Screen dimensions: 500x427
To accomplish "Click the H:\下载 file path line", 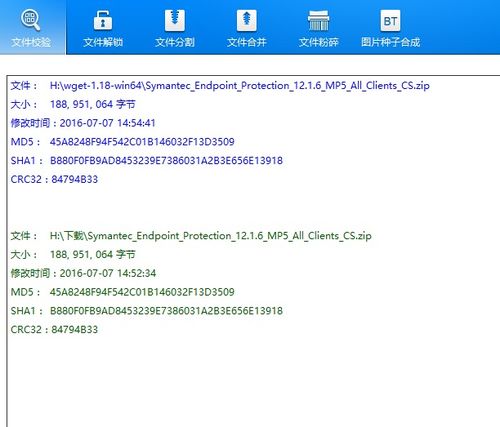I will 191,236.
